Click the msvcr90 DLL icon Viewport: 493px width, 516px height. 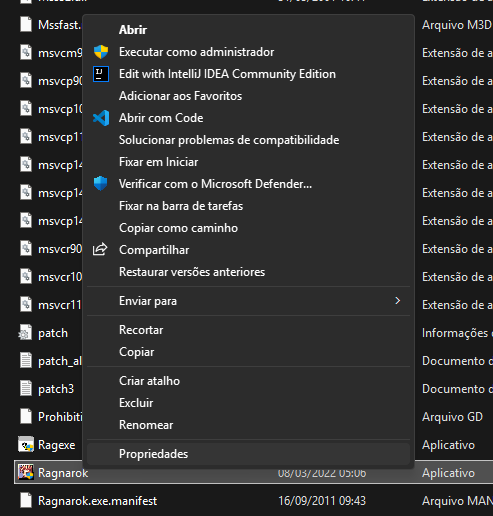point(26,249)
